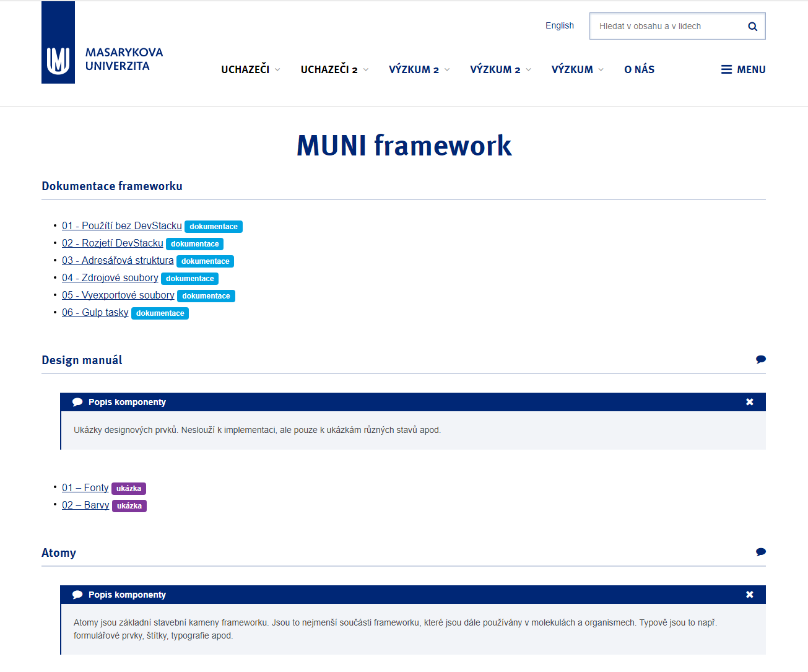Open the '05 - Vyexportové soubory' page
The height and width of the screenshot is (672, 808).
pos(118,295)
